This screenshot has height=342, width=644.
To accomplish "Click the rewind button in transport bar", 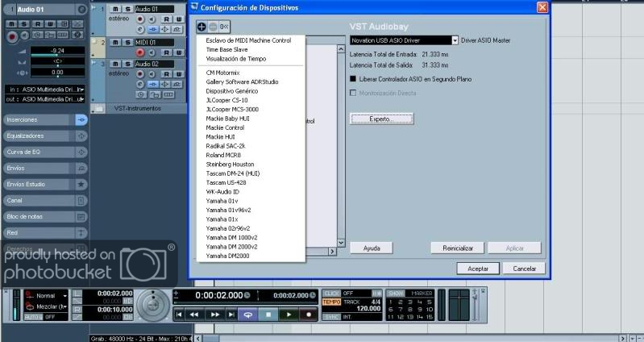I will [x=195, y=314].
